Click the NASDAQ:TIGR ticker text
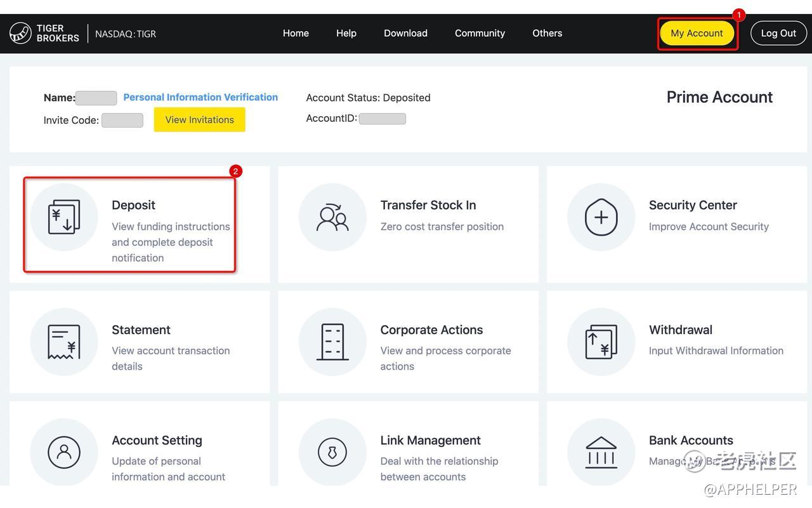The image size is (812, 508). (x=126, y=34)
